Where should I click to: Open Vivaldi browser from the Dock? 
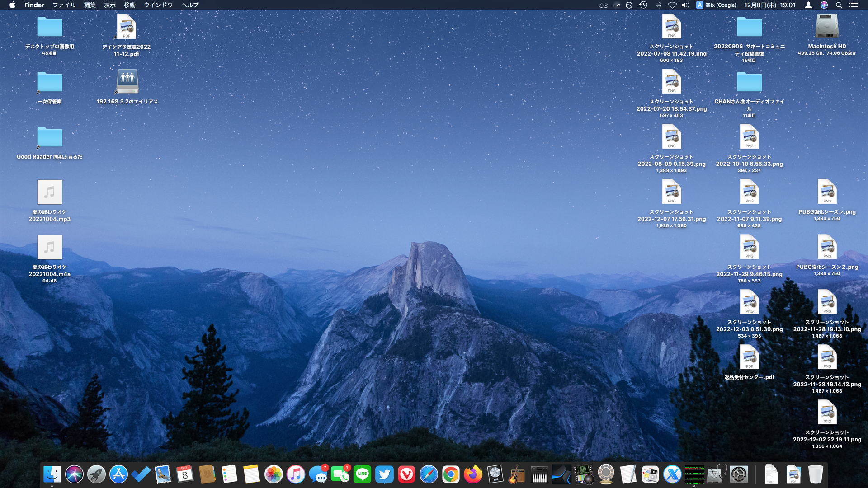(x=406, y=474)
